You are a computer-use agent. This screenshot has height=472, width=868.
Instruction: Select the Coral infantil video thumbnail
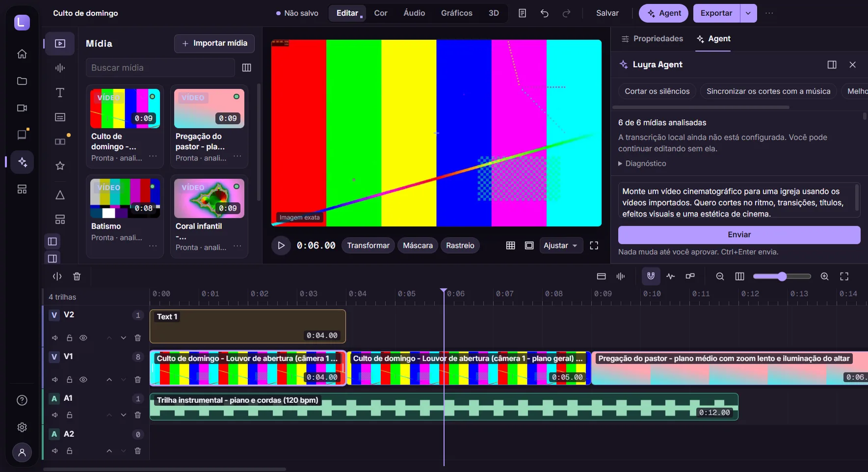[210, 198]
